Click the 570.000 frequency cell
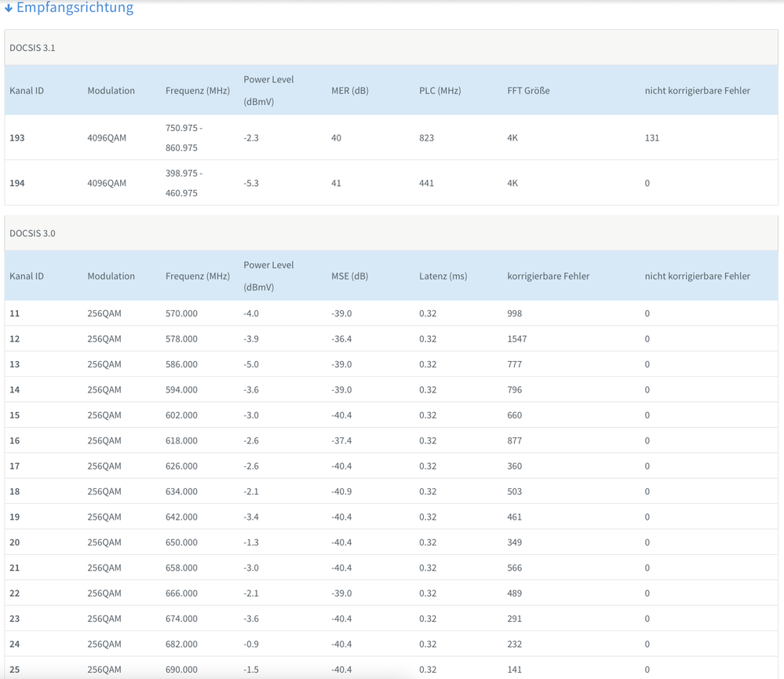784x679 pixels. point(181,313)
